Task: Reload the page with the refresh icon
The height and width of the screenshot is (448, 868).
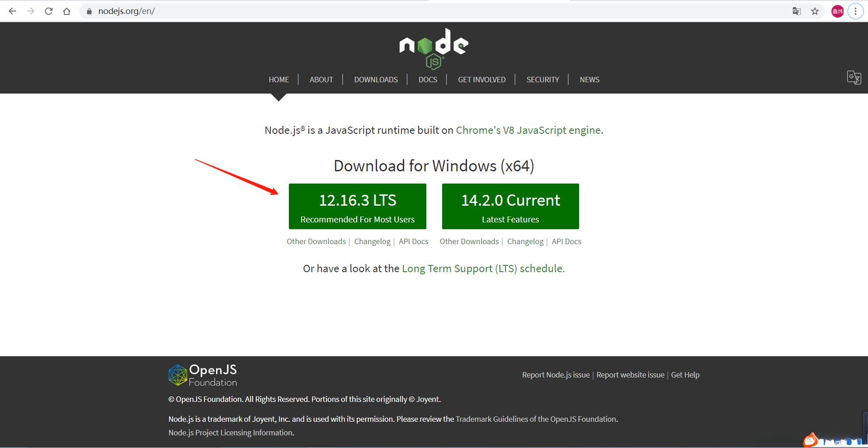Action: coord(49,11)
